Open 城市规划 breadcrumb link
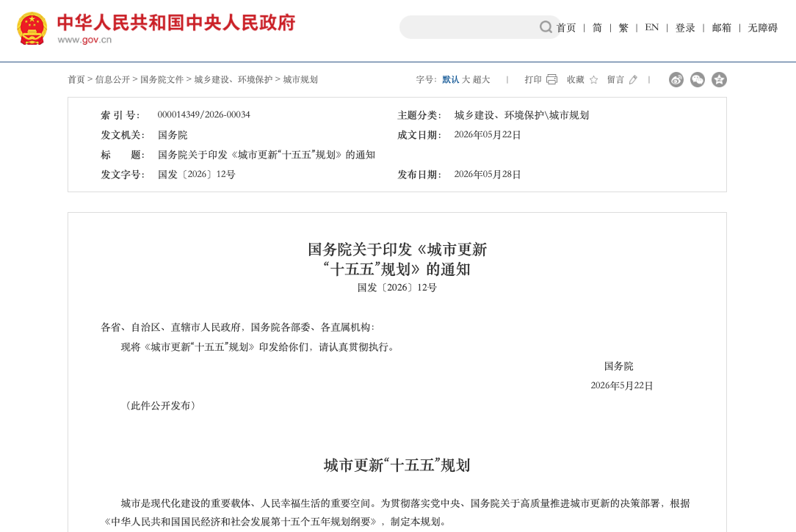Viewport: 796px width, 532px height. point(300,80)
